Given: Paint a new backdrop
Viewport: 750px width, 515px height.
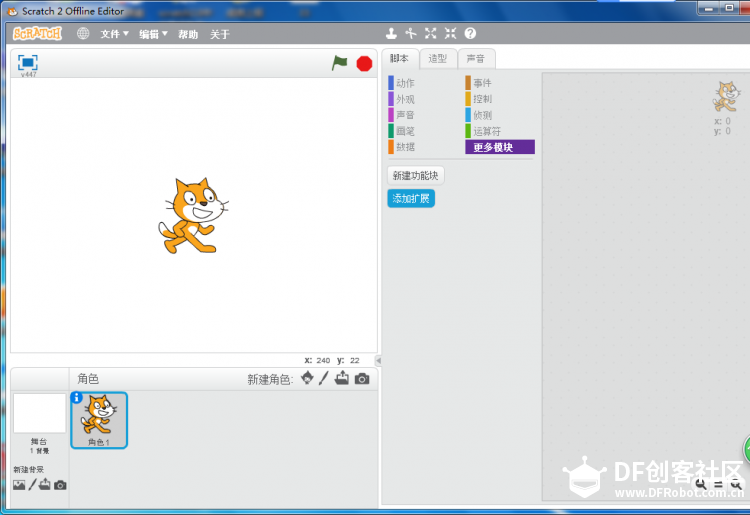Looking at the screenshot, I should pyautogui.click(x=32, y=485).
